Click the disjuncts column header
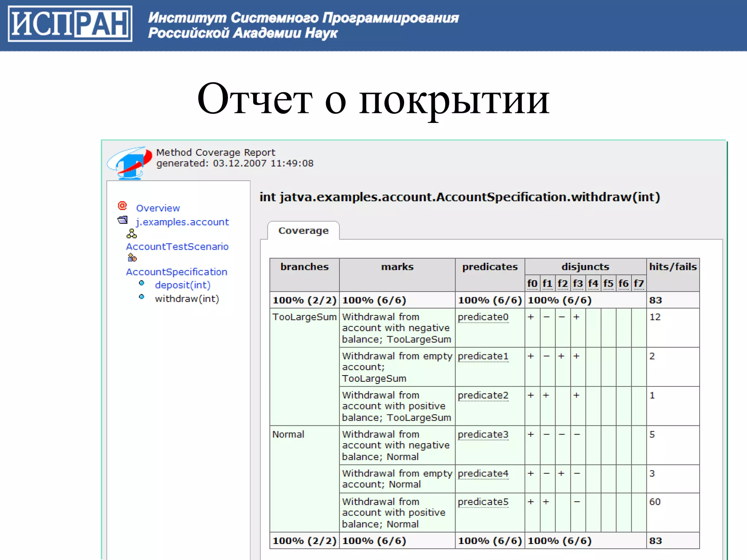The height and width of the screenshot is (560, 747). (585, 267)
